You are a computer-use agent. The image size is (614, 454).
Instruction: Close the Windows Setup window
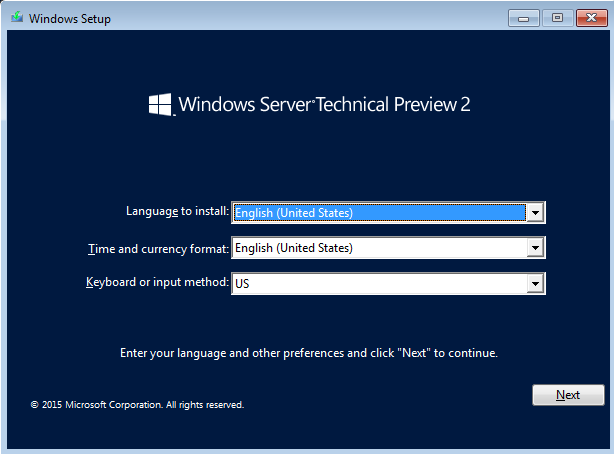coord(591,18)
